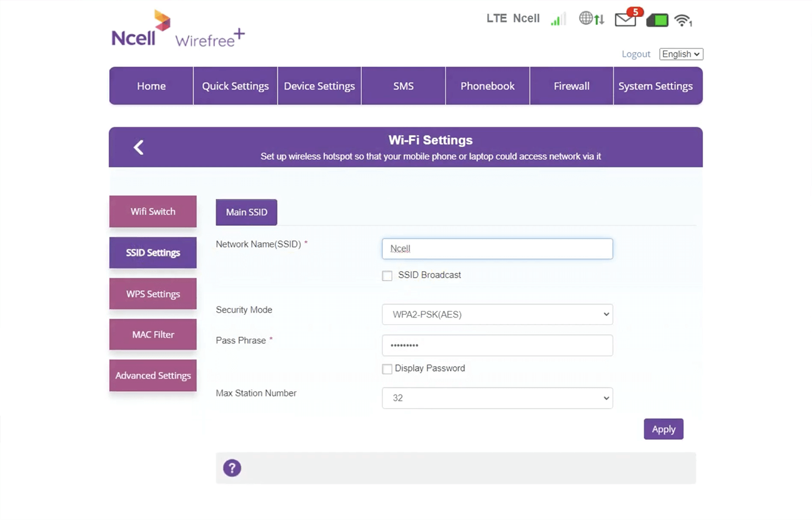This screenshot has height=520, width=812.
Task: Open MAC Filter in the sidebar
Action: (153, 334)
